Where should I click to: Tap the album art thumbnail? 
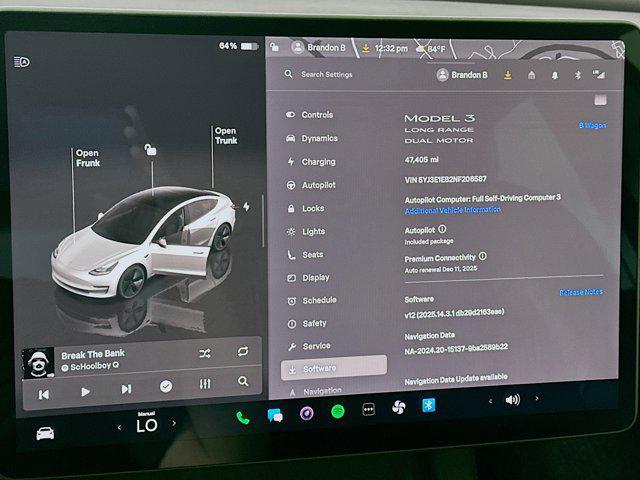tap(38, 362)
